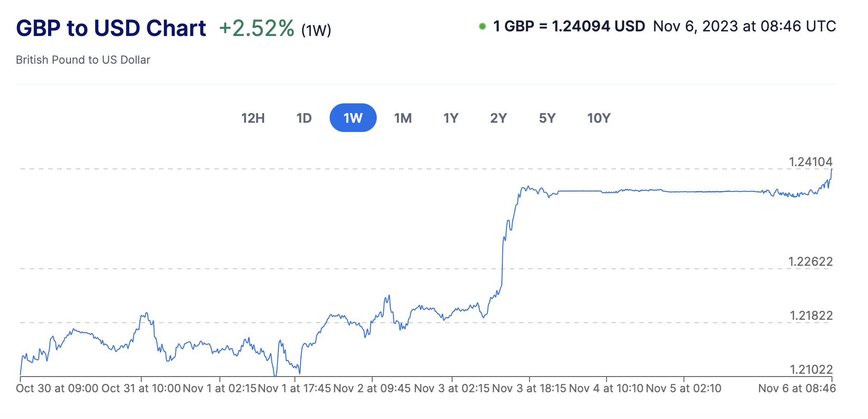Click the active 1W range button
The width and height of the screenshot is (868, 419).
point(353,118)
